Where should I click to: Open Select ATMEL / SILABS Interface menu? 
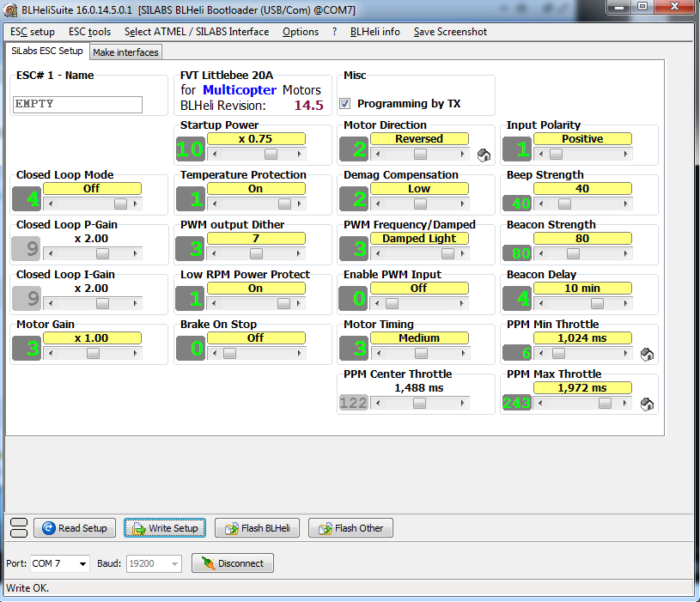(197, 32)
